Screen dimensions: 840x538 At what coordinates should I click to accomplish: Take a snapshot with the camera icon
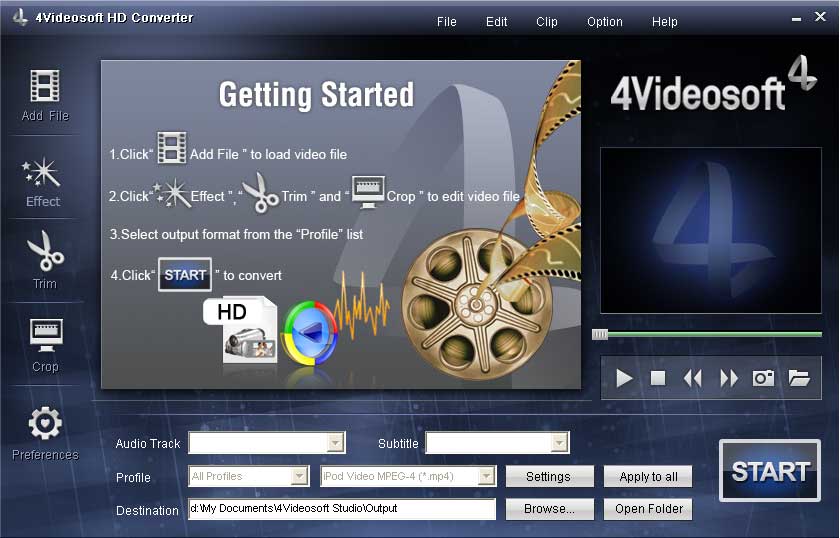[763, 378]
